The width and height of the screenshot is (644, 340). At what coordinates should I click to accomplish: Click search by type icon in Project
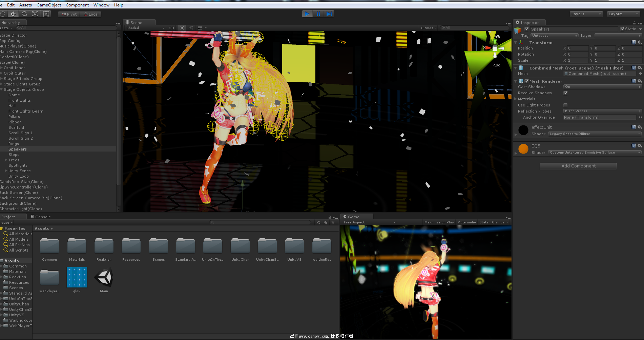coord(318,222)
